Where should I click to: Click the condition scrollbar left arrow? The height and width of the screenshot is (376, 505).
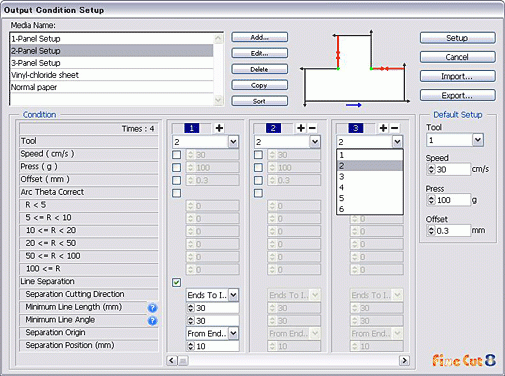click(x=172, y=360)
